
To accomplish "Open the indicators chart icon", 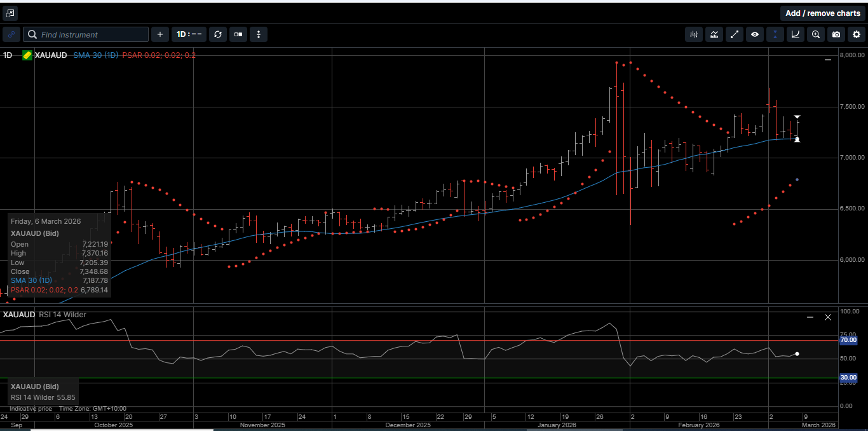I will point(714,34).
